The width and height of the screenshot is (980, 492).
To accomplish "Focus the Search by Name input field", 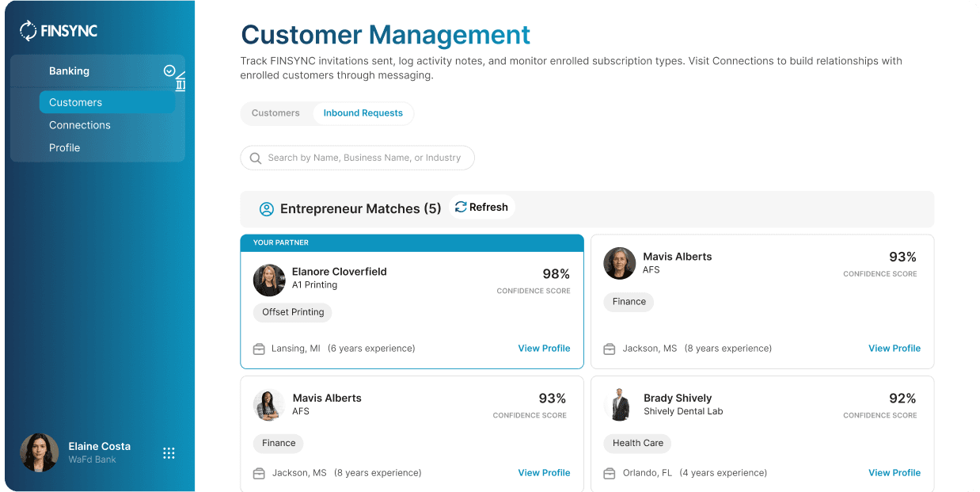I will [x=357, y=158].
